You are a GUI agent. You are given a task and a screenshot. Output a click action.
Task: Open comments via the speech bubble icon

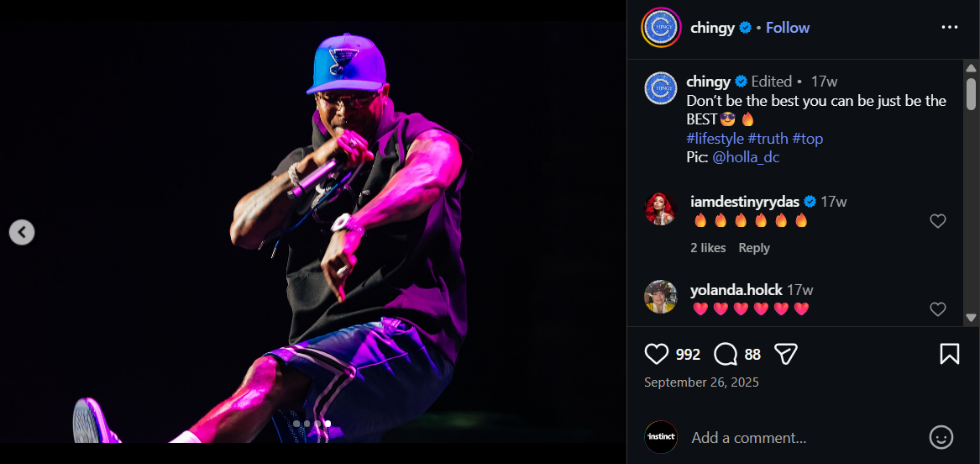[726, 354]
